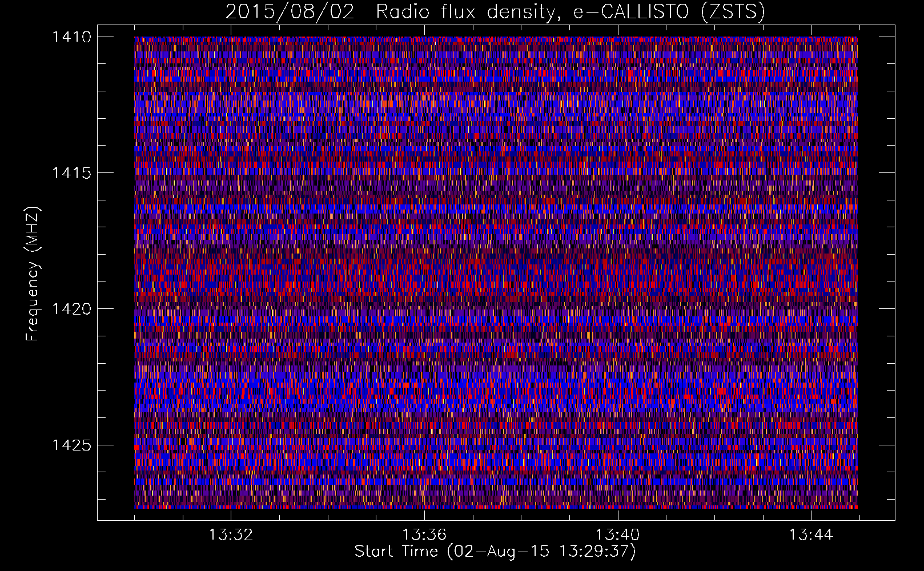Click the frequency tick label 1410
Image resolution: width=924 pixels, height=571 pixels.
(x=71, y=37)
